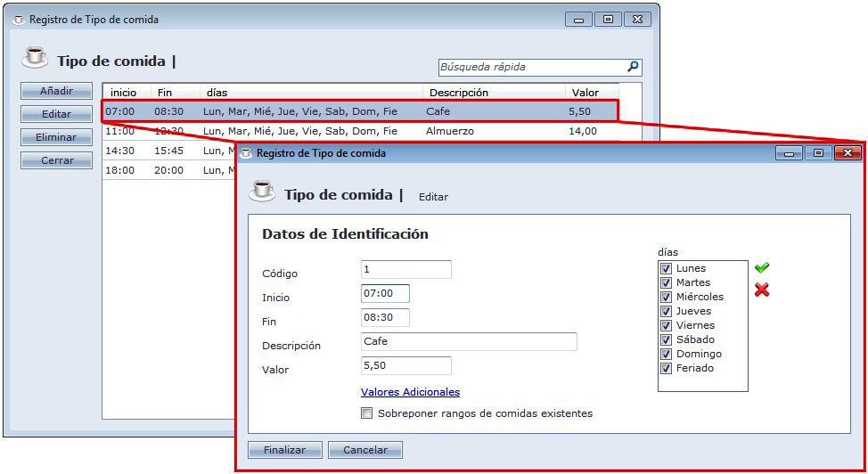
Task: Uncheck the Feriado checkbox
Action: coord(666,368)
